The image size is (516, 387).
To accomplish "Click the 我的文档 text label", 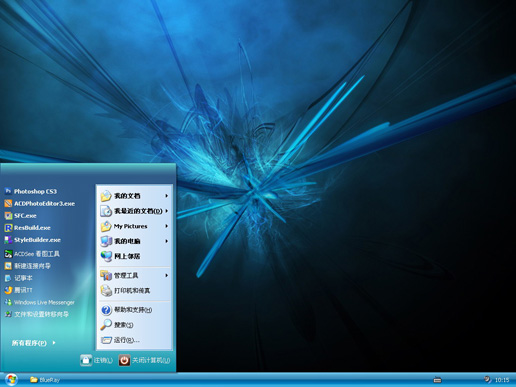I will pyautogui.click(x=127, y=196).
